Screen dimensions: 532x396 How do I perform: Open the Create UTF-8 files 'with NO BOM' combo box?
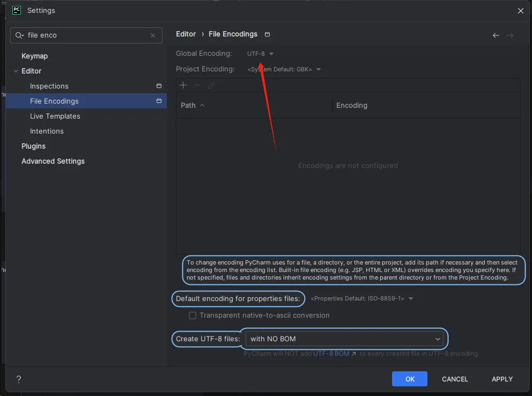pyautogui.click(x=344, y=339)
